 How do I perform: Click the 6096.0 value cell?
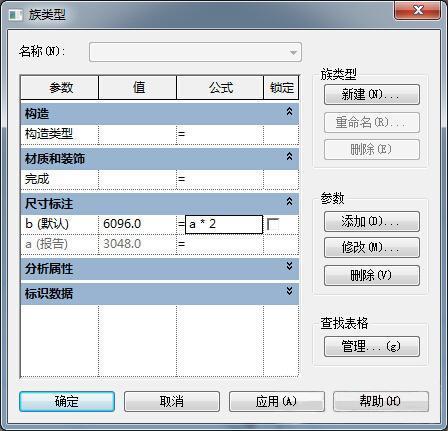(x=137, y=224)
